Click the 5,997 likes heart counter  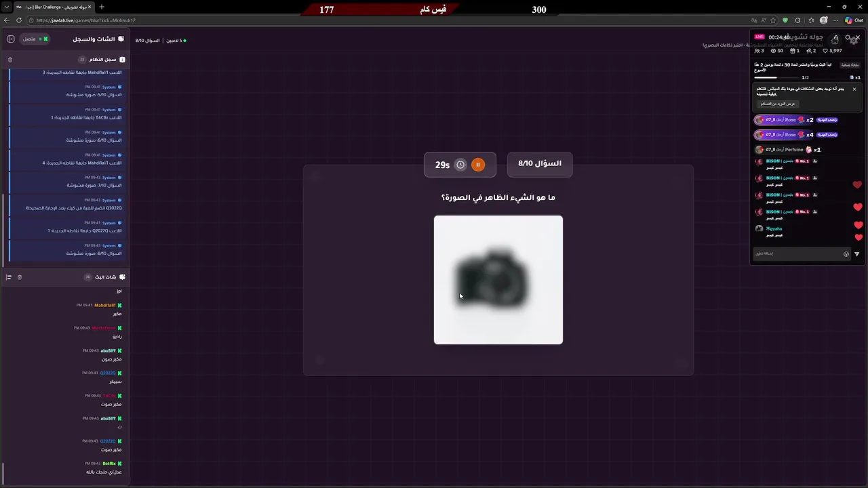click(832, 51)
